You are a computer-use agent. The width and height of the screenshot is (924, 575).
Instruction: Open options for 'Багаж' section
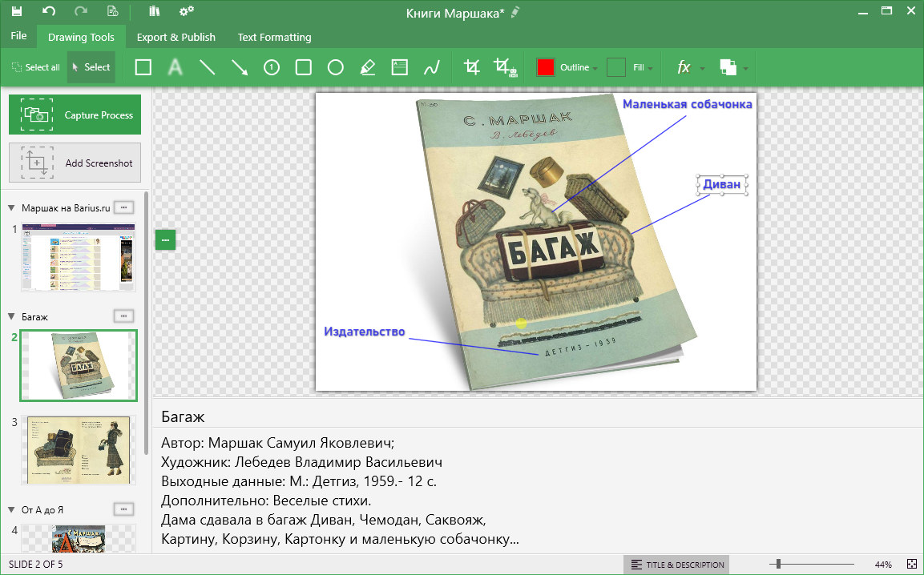click(x=123, y=316)
